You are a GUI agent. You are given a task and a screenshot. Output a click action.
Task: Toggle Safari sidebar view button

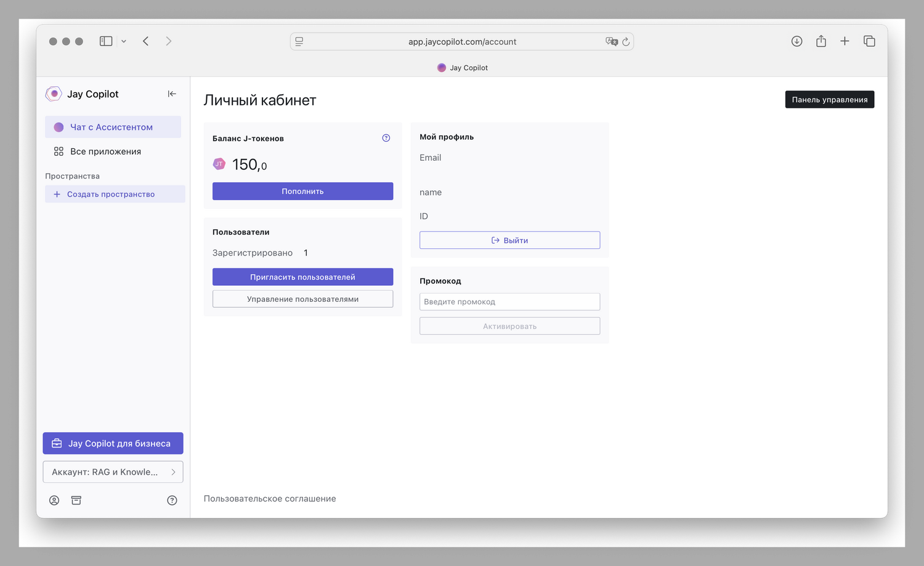click(106, 41)
